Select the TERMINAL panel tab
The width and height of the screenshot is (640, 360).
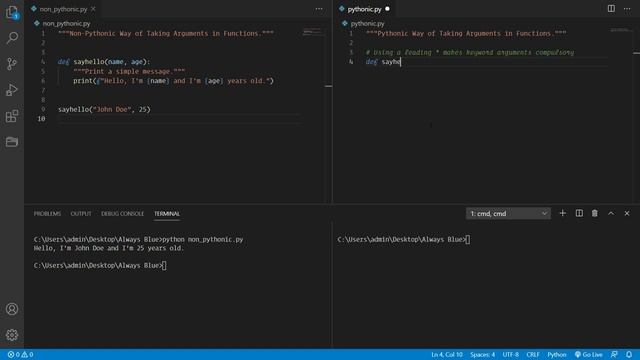tap(167, 213)
